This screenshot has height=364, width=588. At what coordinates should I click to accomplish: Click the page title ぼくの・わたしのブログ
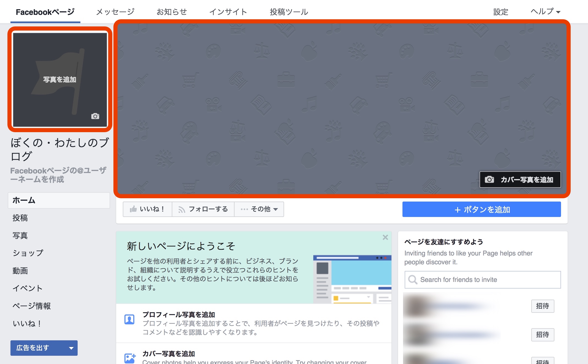[59, 149]
